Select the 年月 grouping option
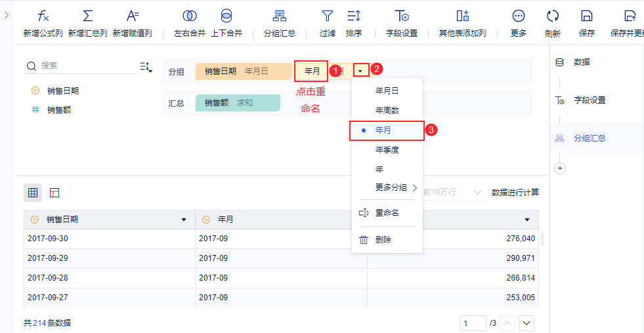The image size is (644, 333). coord(383,130)
